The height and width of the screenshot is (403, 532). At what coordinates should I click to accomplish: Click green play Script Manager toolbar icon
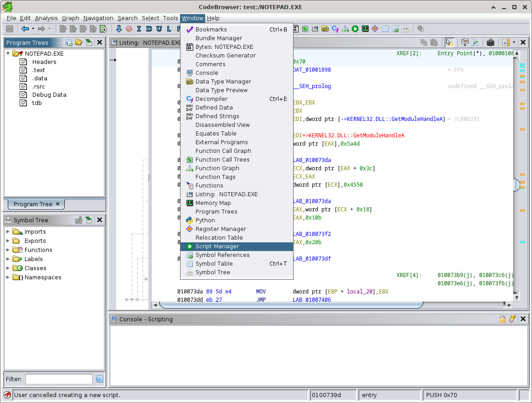[355, 29]
